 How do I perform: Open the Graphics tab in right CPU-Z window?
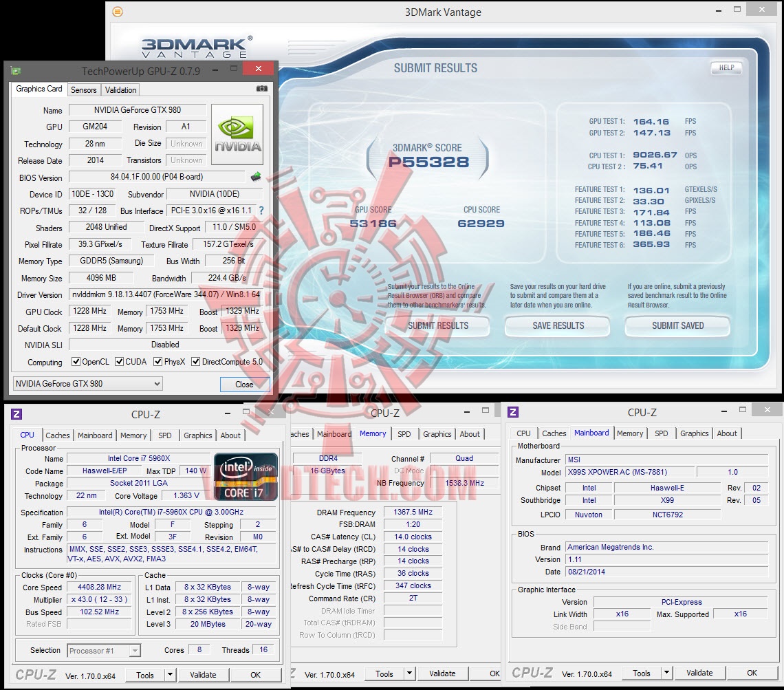coord(695,433)
